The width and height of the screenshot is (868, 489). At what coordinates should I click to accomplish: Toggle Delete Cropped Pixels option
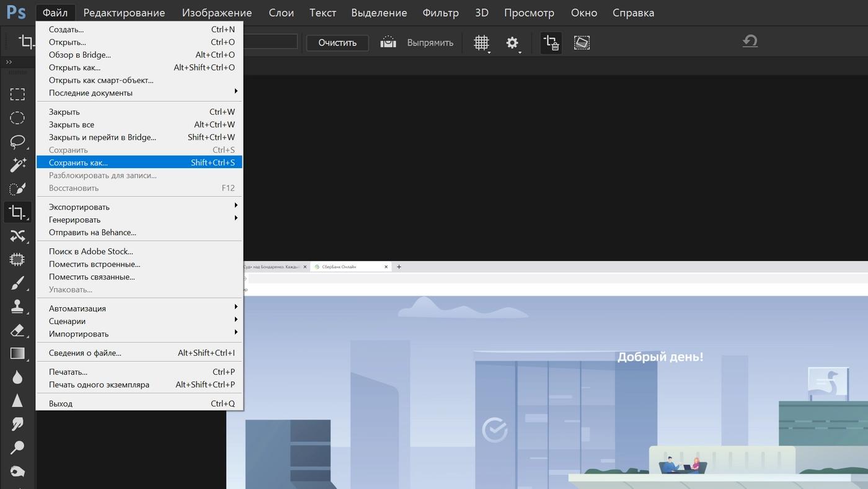pyautogui.click(x=551, y=42)
